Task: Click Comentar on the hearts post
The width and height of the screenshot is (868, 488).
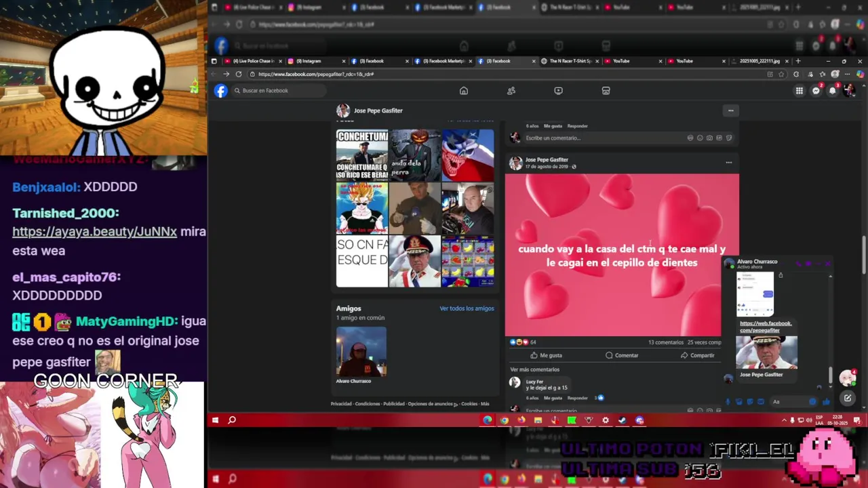Action: click(x=622, y=355)
